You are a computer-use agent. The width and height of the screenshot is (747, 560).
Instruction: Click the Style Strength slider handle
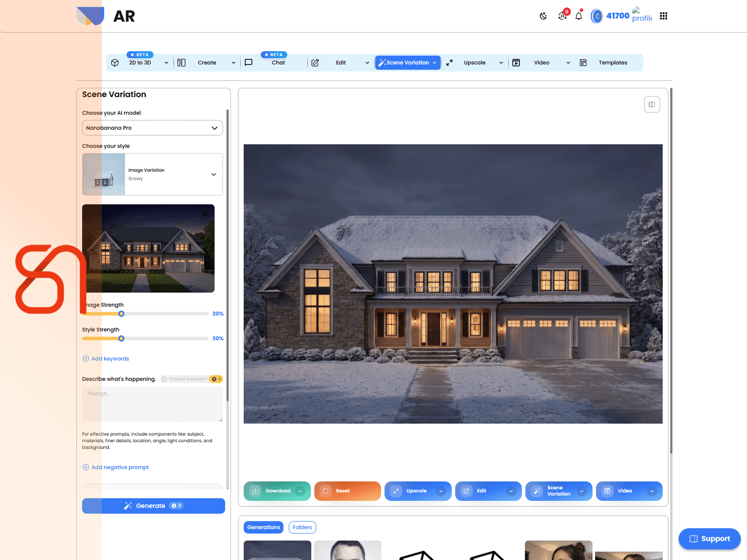pyautogui.click(x=121, y=339)
